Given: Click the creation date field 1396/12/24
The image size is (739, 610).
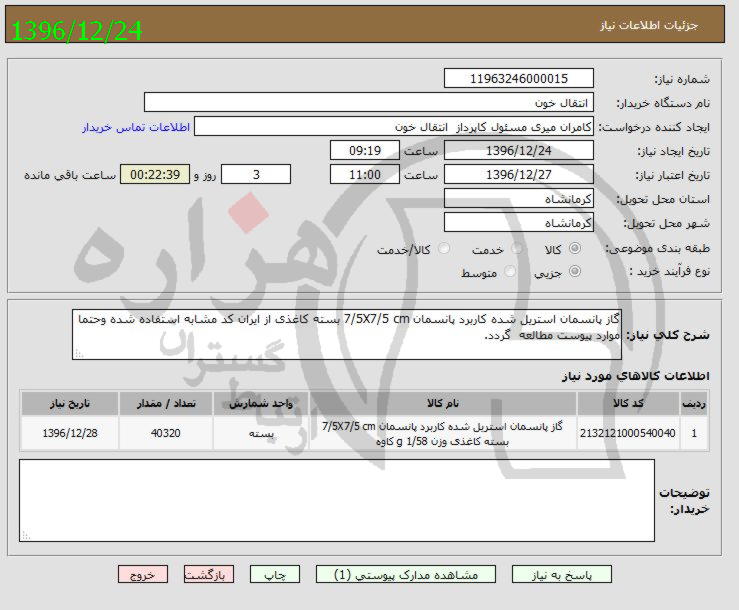Looking at the screenshot, I should click(x=518, y=150).
